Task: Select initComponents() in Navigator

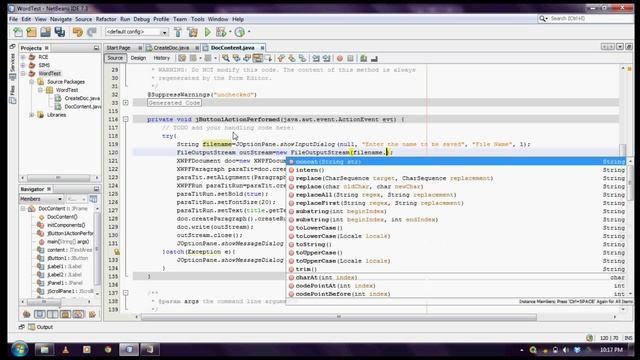Action: click(x=66, y=225)
